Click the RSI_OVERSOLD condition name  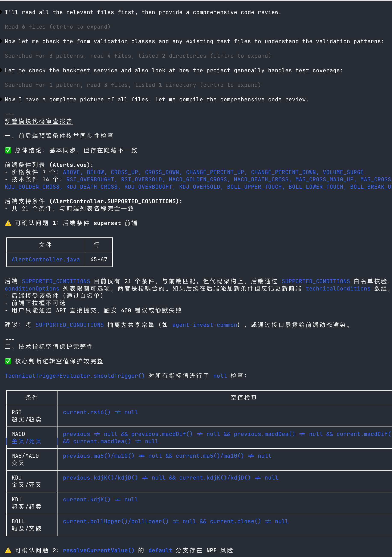click(x=141, y=179)
